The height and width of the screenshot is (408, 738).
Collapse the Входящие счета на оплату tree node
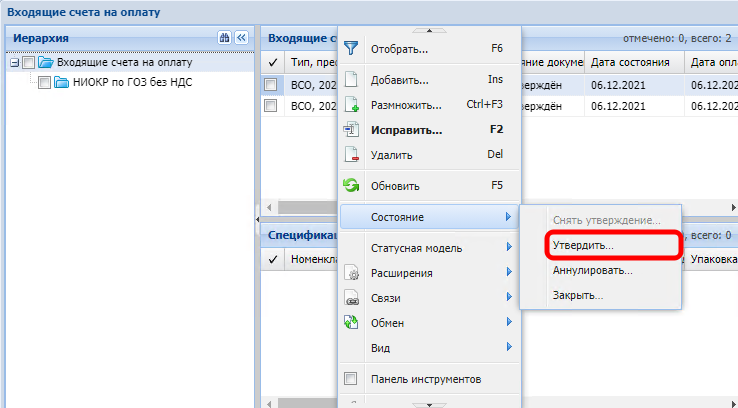coord(14,63)
